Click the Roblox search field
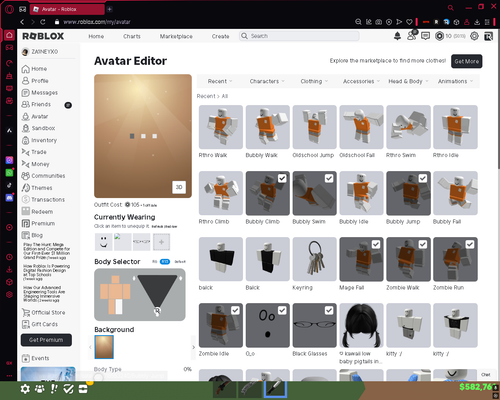The width and height of the screenshot is (500, 400). [299, 36]
